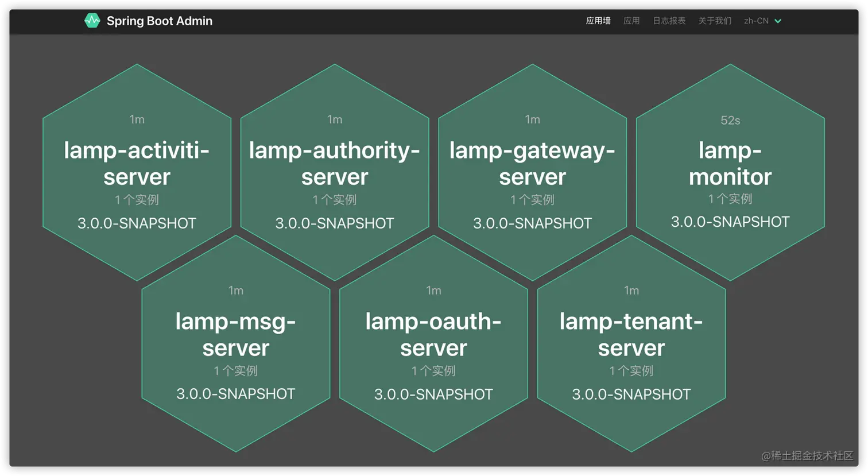The image size is (868, 476).
Task: Click 1个实例 under lamp-oauth-server
Action: (433, 371)
